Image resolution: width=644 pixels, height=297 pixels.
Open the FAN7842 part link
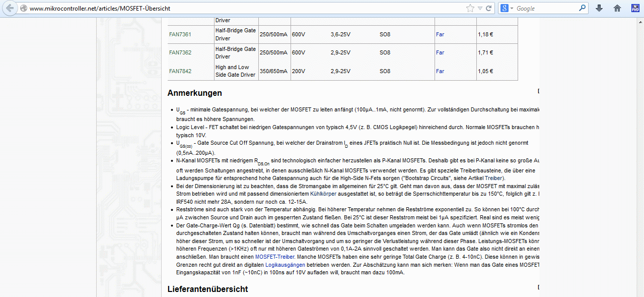180,71
